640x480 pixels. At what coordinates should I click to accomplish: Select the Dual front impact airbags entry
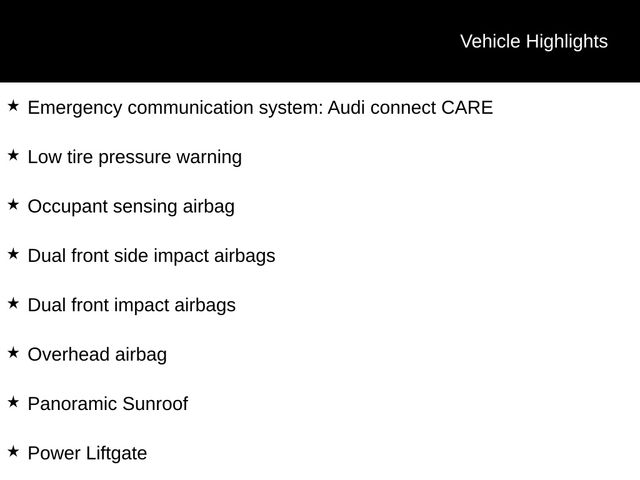(131, 305)
